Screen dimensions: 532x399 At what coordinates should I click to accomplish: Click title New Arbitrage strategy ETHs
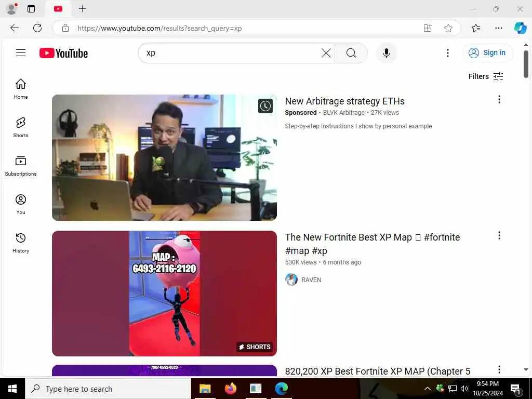point(345,101)
